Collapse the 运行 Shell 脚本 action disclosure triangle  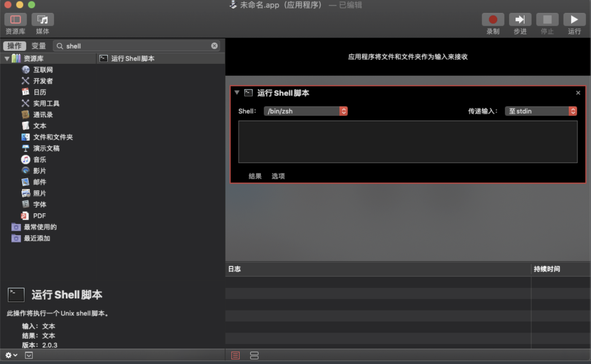(x=237, y=93)
